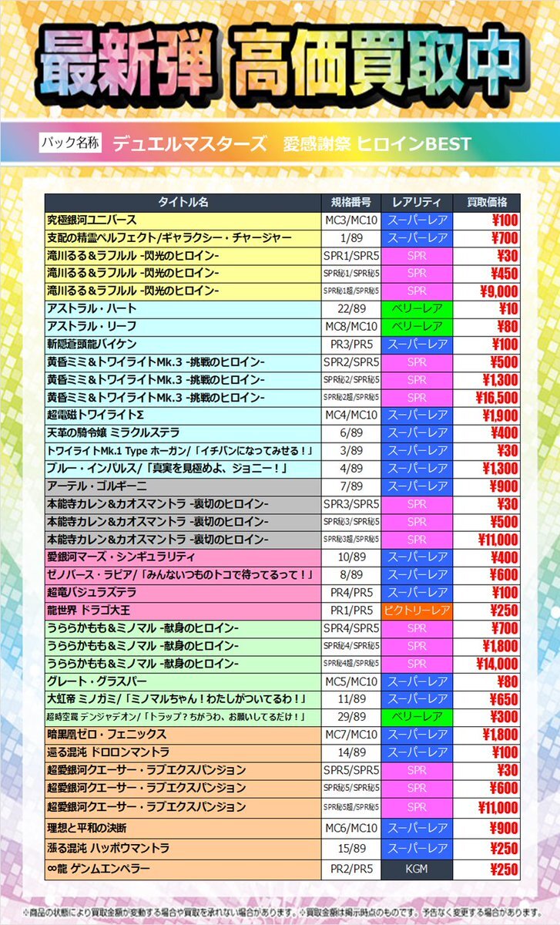
Task: Click the ¥10 price for アストラル・ハート
Action: click(x=487, y=309)
